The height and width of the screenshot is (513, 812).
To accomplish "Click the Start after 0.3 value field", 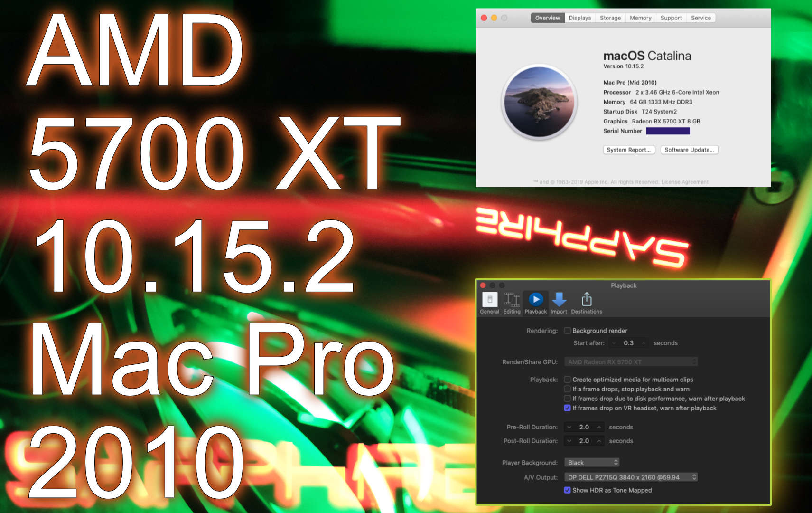I will tap(629, 343).
